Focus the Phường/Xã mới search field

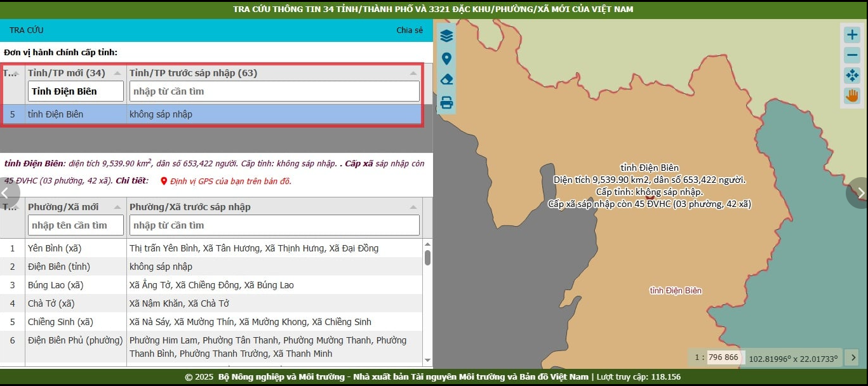[x=76, y=225]
